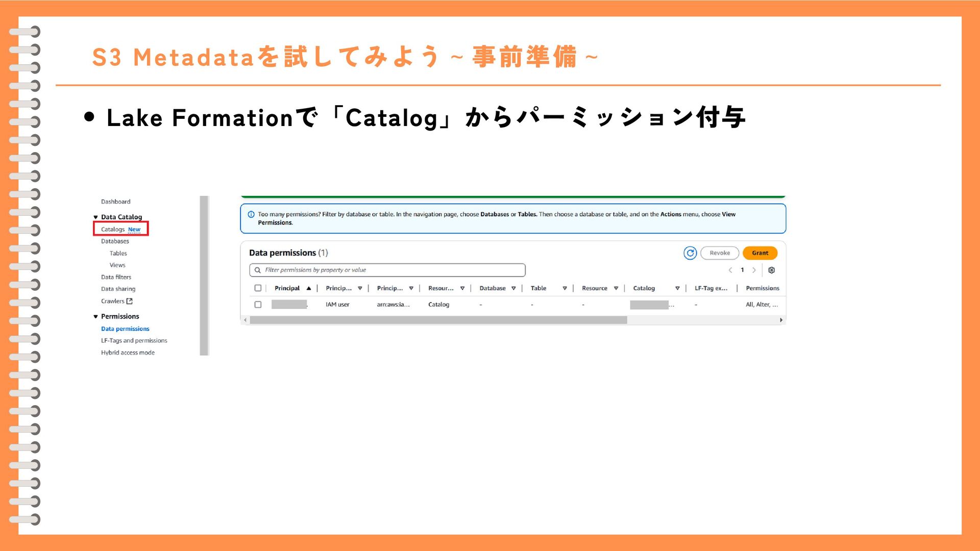Open Resource type column sort arrow
980x551 pixels.
point(462,288)
